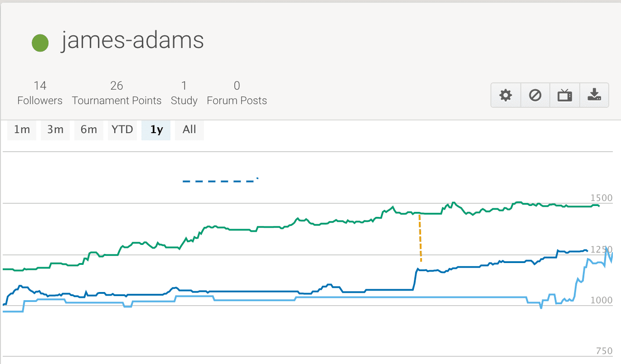The image size is (621, 364).
Task: Click the green online status dot
Action: [x=40, y=43]
